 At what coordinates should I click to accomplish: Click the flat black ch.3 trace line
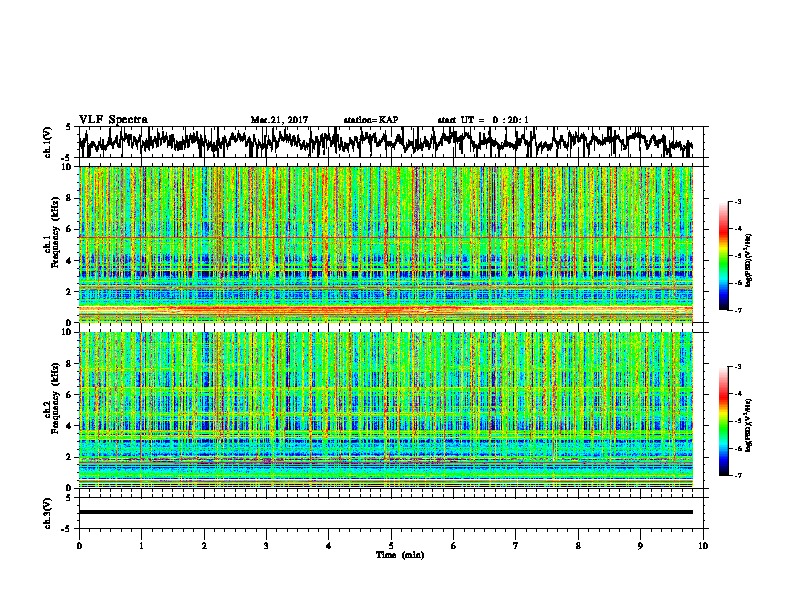point(386,512)
